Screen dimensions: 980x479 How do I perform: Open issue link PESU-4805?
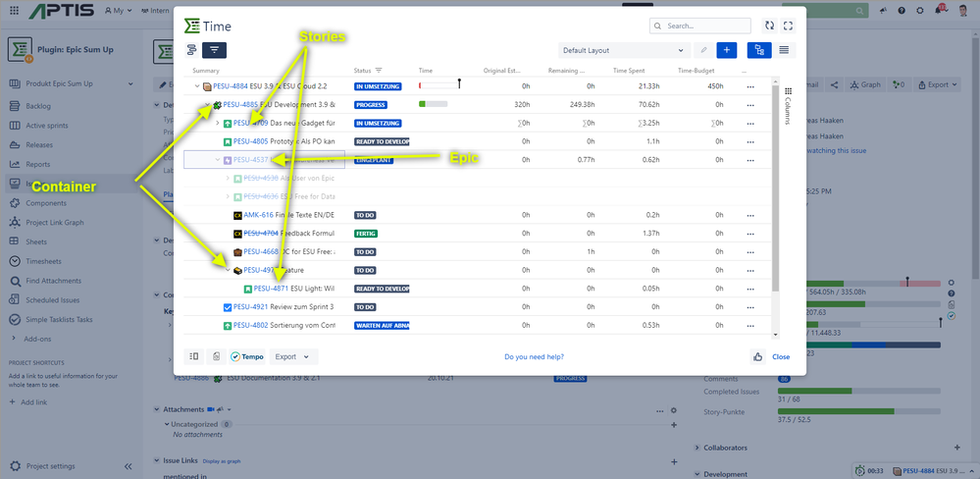[x=250, y=141]
